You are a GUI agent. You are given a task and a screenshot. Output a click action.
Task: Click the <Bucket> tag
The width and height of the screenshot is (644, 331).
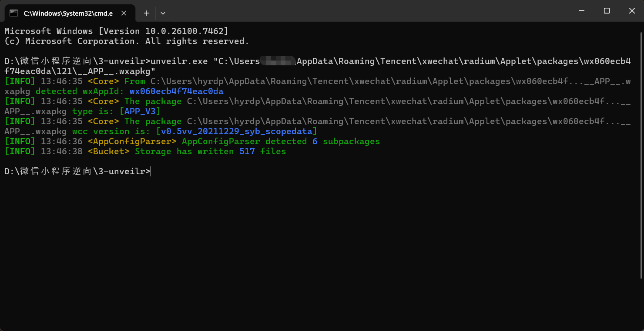(x=108, y=152)
